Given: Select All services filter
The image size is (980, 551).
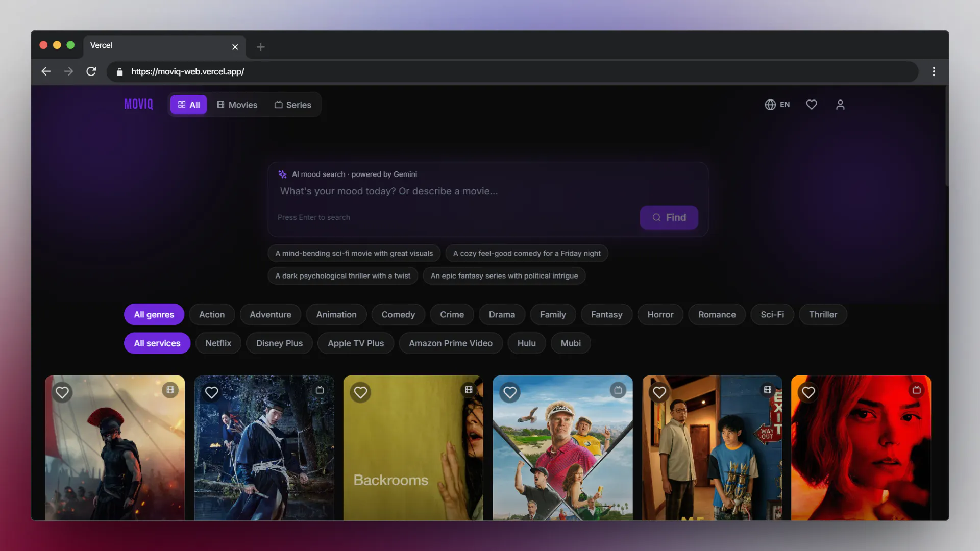Looking at the screenshot, I should pyautogui.click(x=157, y=343).
